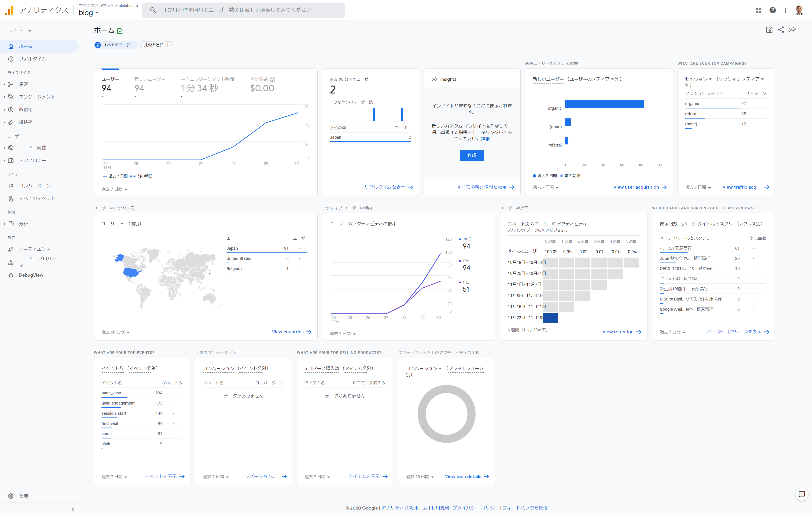The height and width of the screenshot is (516, 812).
Task: Click inside the search input field
Action: [251, 10]
